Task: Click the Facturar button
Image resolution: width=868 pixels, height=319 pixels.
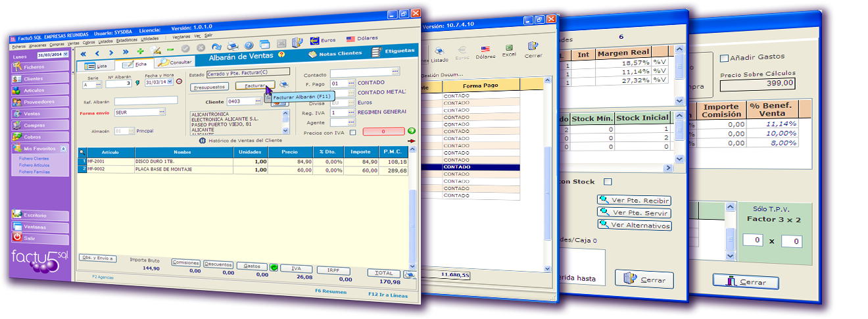Action: pyautogui.click(x=254, y=86)
